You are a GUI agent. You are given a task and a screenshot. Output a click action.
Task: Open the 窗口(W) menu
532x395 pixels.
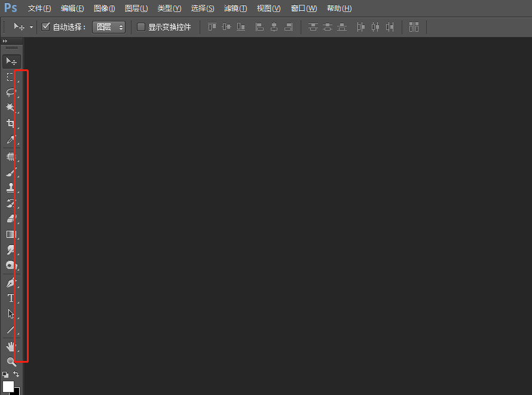[304, 8]
